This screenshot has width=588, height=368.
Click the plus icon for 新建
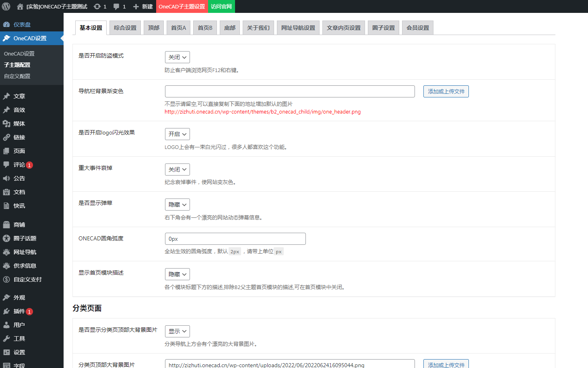[x=136, y=6]
